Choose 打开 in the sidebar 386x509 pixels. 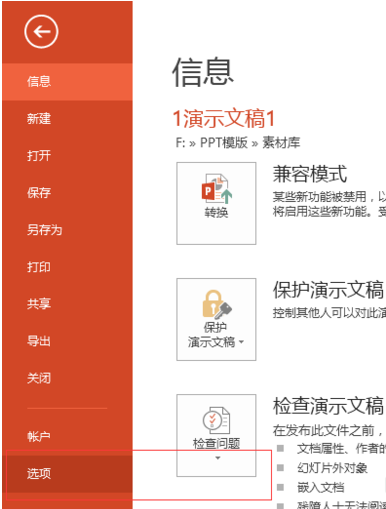pos(67,156)
